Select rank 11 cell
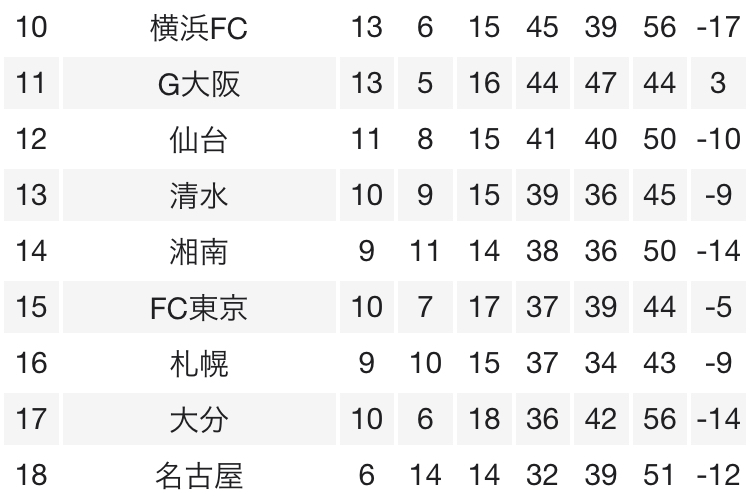The width and height of the screenshot is (750, 503). click(32, 83)
